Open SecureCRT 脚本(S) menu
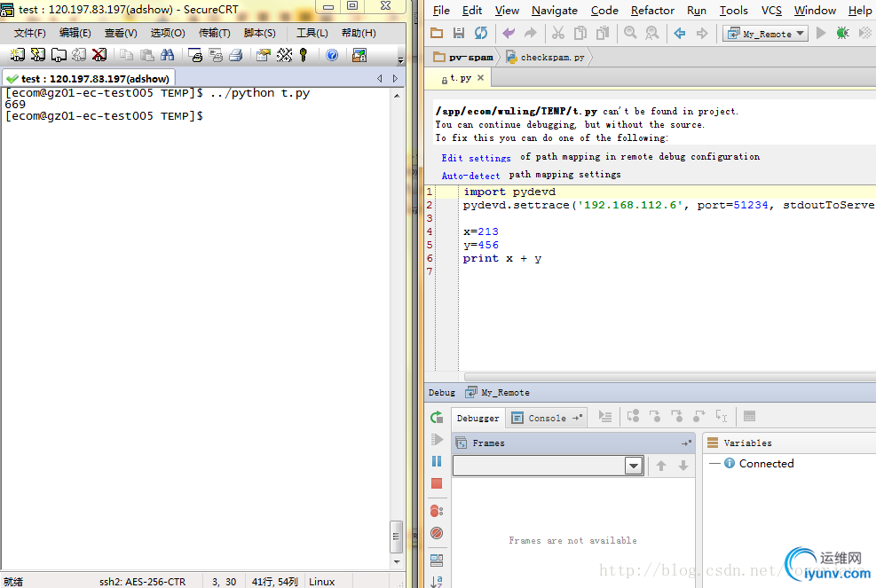Screen dimensions: 876x588 coord(260,33)
